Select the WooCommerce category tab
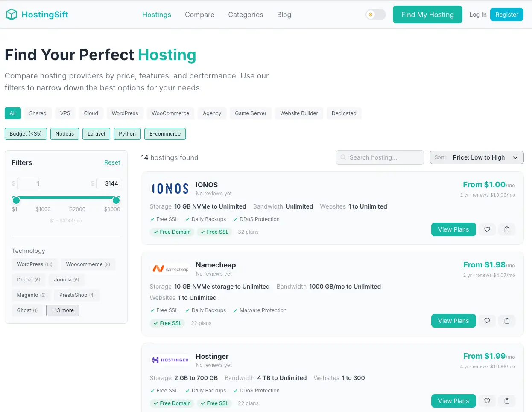 [170, 113]
